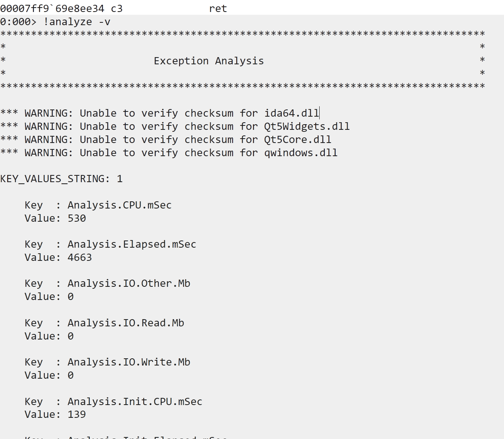Screen dimensions: 504x439
Task: Click the Analysis.Elapsed.mSec key
Action: [132, 244]
